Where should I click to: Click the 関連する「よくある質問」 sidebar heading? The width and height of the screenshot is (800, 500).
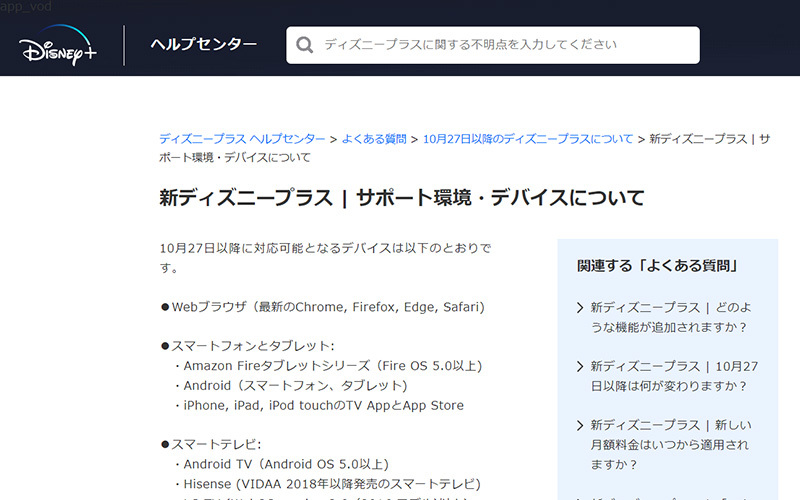657,266
